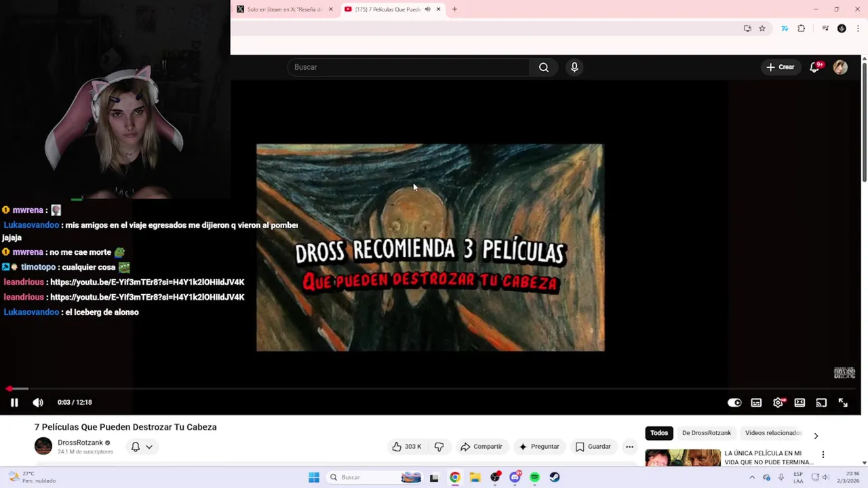The width and height of the screenshot is (868, 488).
Task: Open more actions ellipsis under video
Action: pyautogui.click(x=629, y=447)
